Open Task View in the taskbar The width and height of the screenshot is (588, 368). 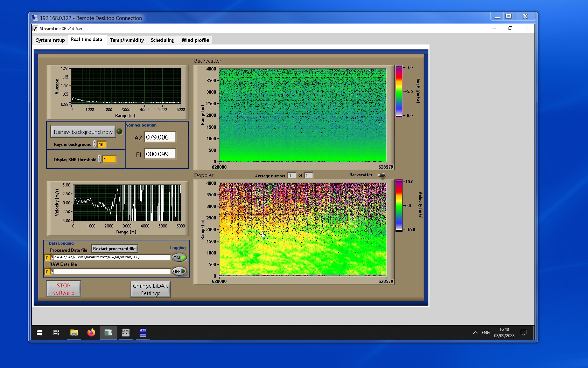click(56, 333)
